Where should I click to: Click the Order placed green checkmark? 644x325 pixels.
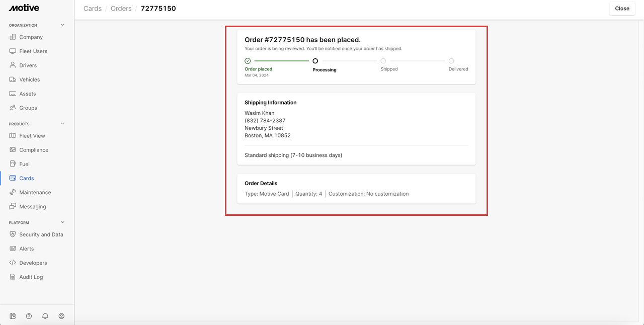(248, 61)
